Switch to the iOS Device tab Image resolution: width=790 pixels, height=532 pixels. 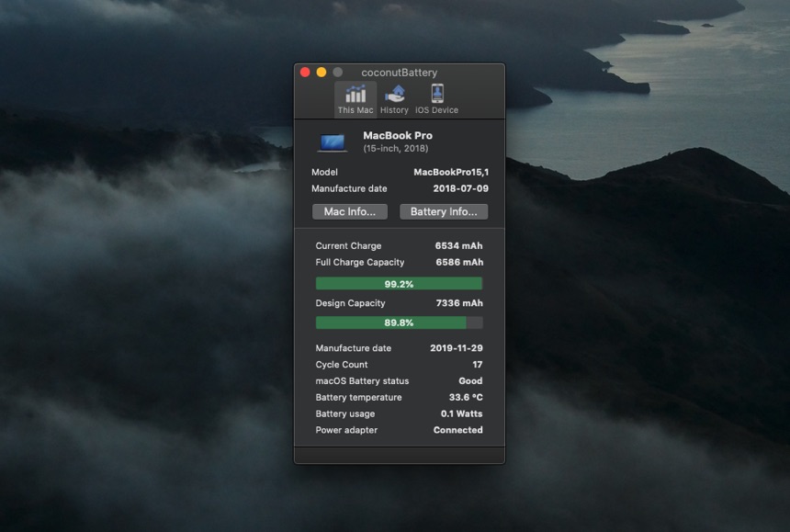(x=437, y=100)
